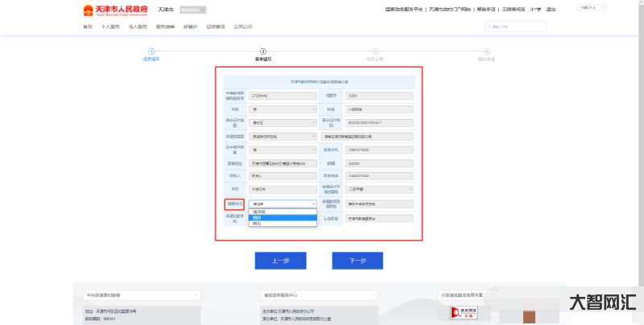Viewport: 644px width, 325px height.
Task: Click the step 3 材料上传 circle
Action: click(x=370, y=51)
